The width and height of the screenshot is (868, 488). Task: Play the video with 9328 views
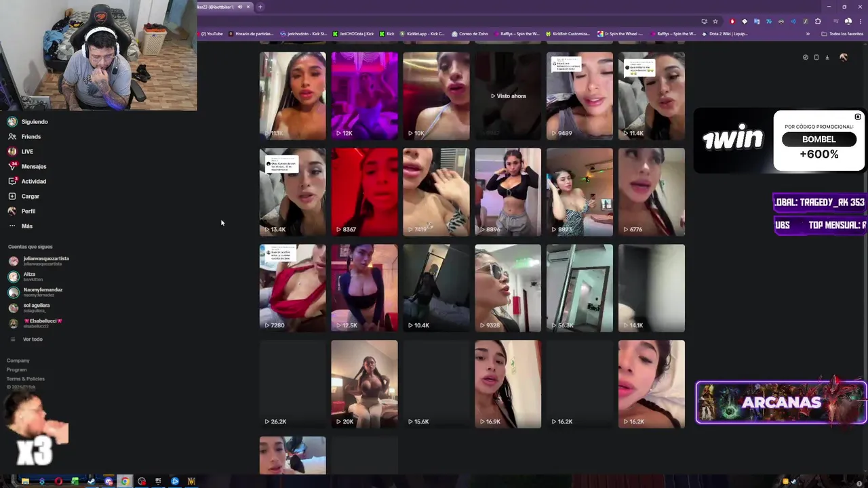click(508, 289)
